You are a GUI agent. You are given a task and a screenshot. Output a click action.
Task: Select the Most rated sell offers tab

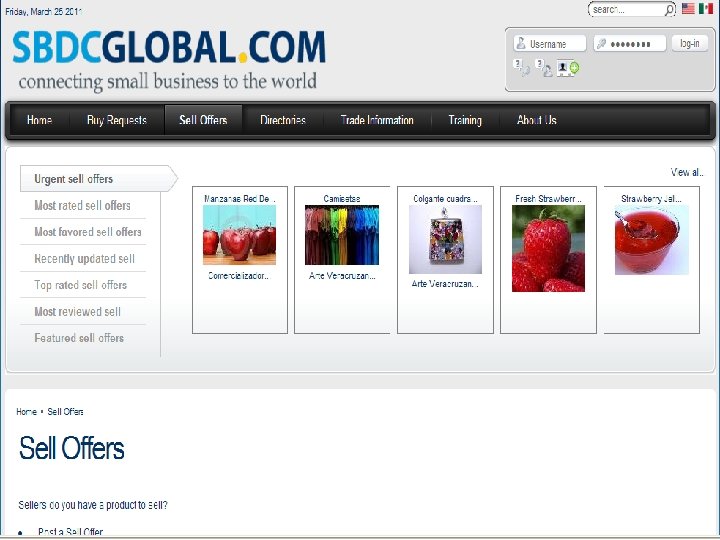pos(83,205)
